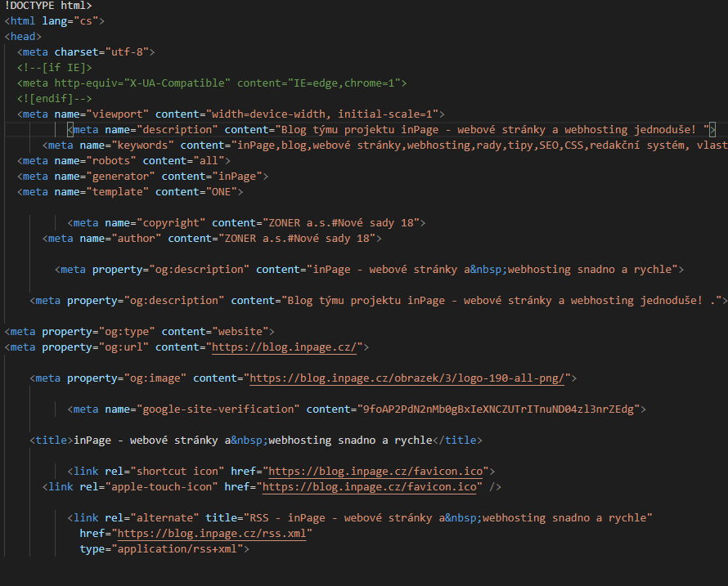Click the "copyright" meta name value
The width and height of the screenshot is (728, 586).
pyautogui.click(x=171, y=223)
